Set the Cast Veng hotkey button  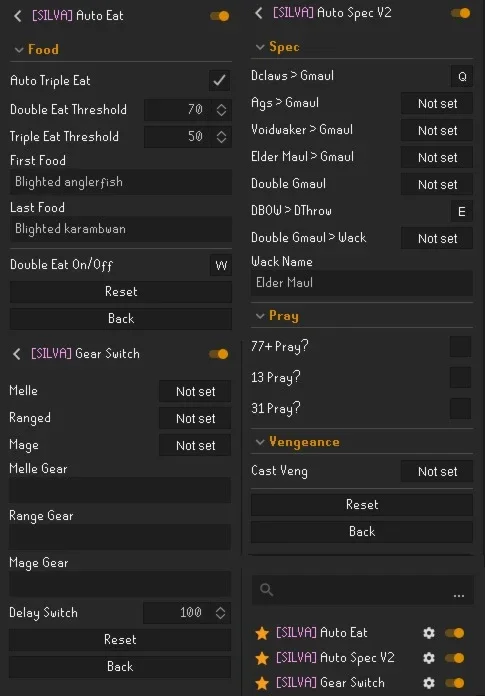(437, 471)
